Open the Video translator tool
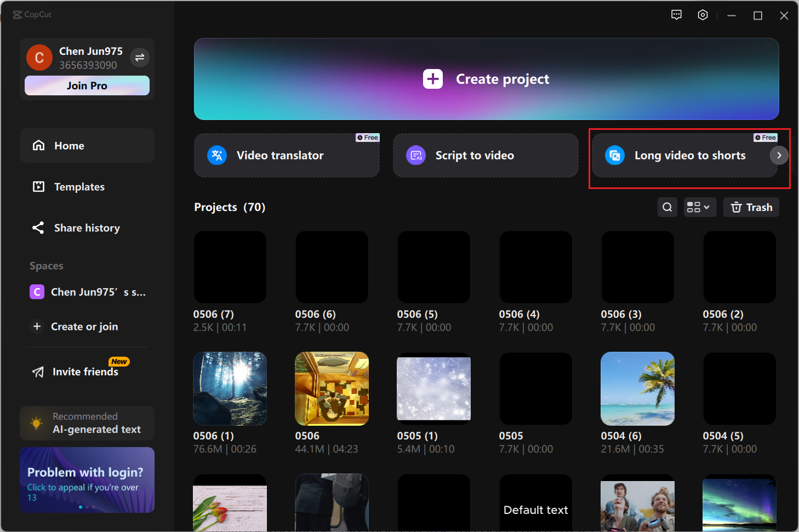The width and height of the screenshot is (799, 532). [x=279, y=155]
